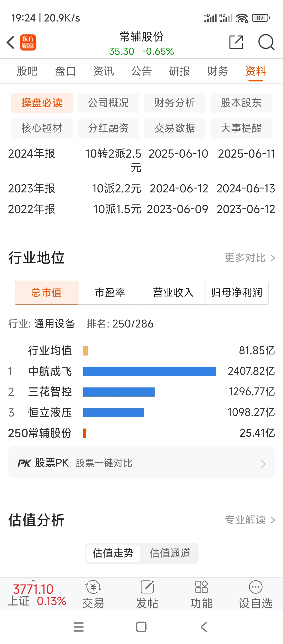Tap the search magnifier icon
Screen dimensions: 283x644
pyautogui.click(x=266, y=42)
